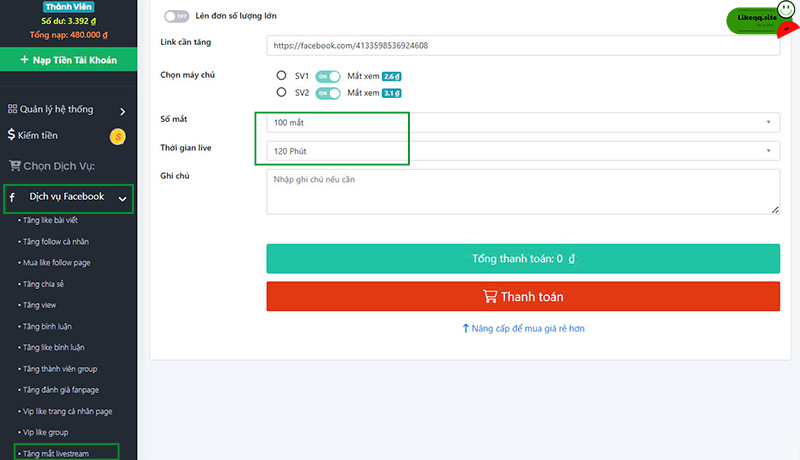Select the SV2 server radio button
This screenshot has height=460, width=800.
(281, 92)
